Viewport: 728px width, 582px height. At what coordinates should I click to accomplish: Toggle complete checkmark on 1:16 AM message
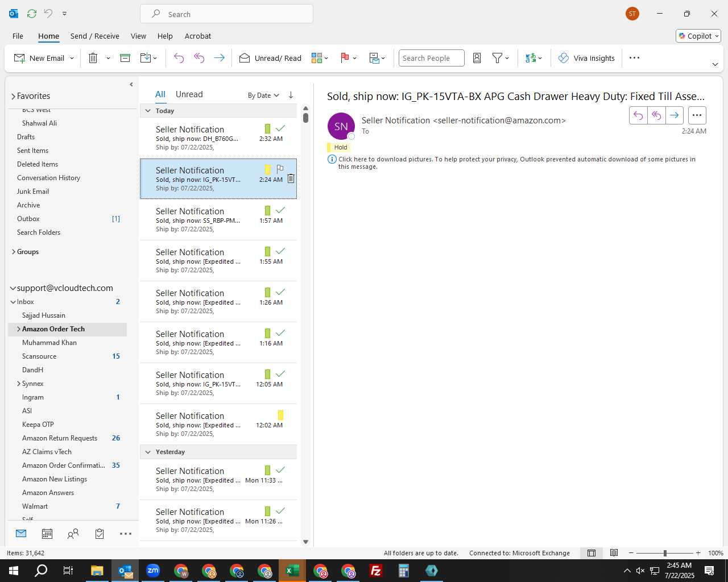pos(280,333)
